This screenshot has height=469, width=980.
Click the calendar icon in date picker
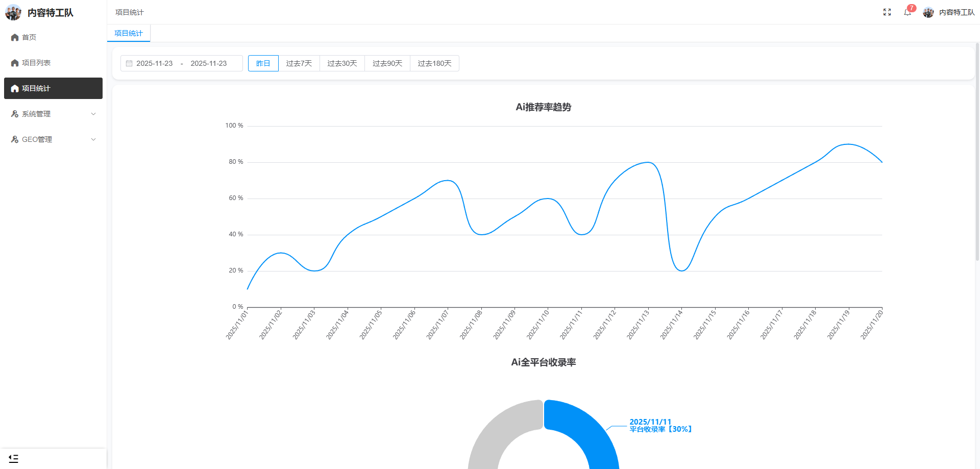(x=129, y=64)
